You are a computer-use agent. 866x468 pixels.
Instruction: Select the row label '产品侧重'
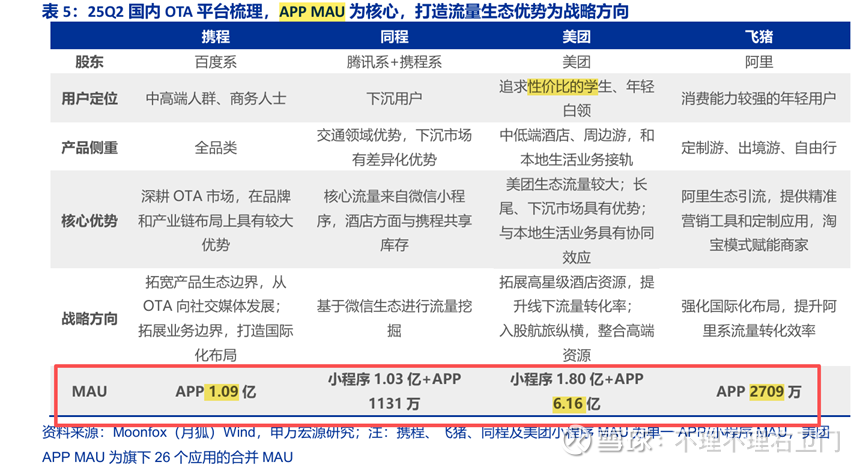tap(89, 148)
